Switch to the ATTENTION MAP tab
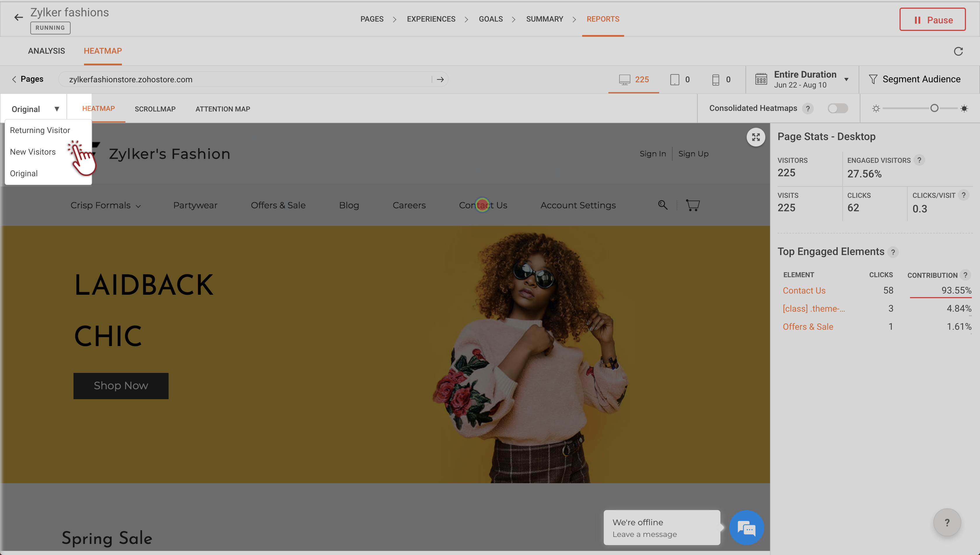Screen dimensions: 980x555 tap(223, 109)
